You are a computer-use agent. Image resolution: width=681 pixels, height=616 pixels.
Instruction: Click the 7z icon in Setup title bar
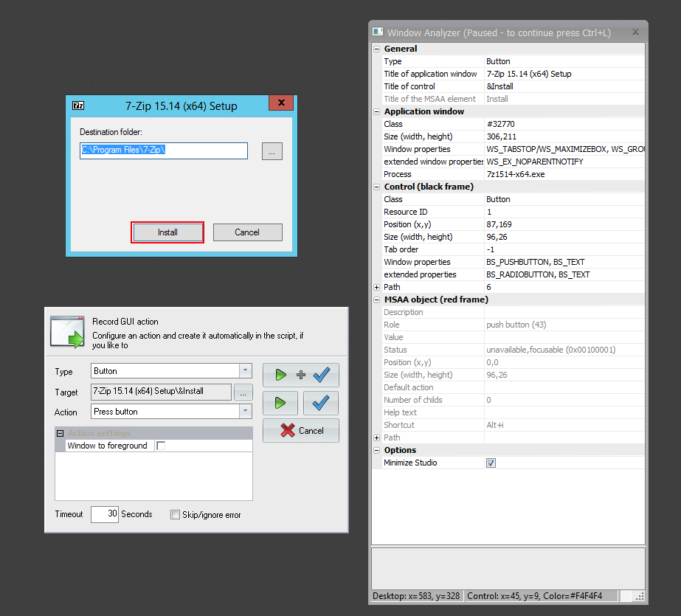coord(78,105)
